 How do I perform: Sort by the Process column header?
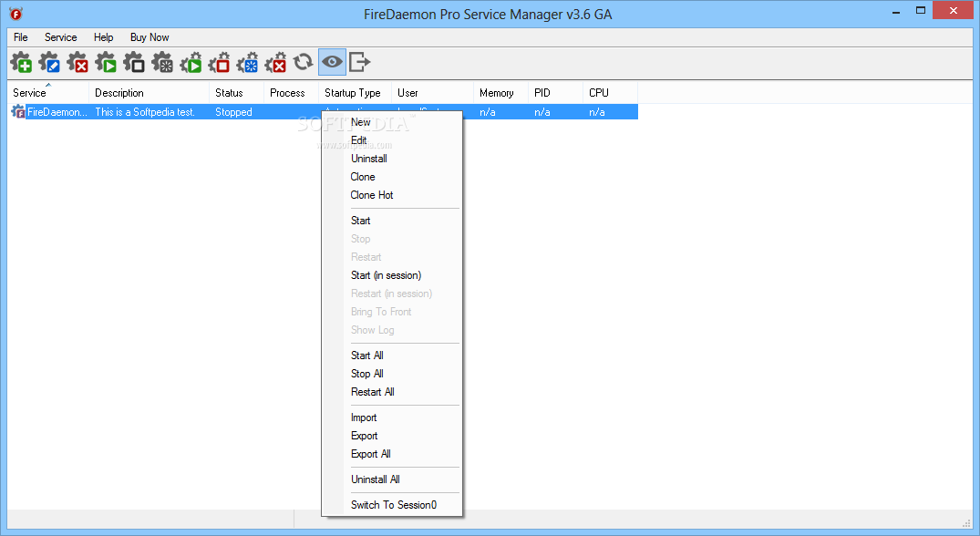pos(291,92)
